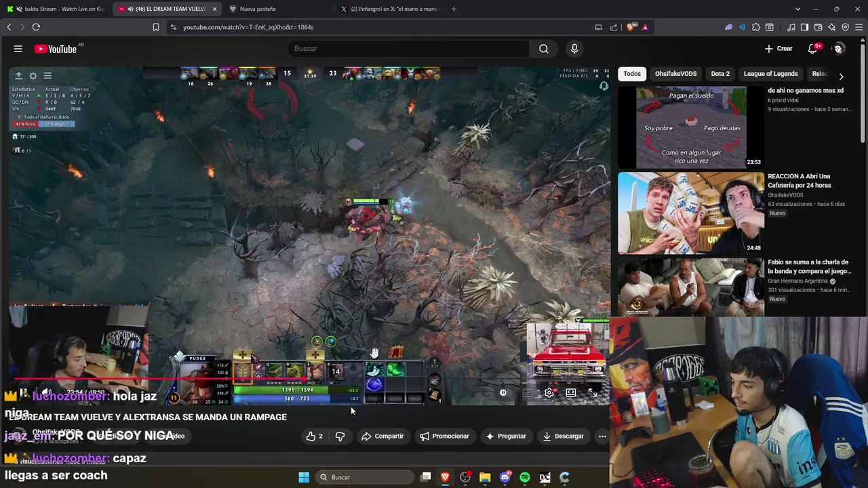Image resolution: width=868 pixels, height=488 pixels.
Task: Open Spotify from the taskbar
Action: 525,477
